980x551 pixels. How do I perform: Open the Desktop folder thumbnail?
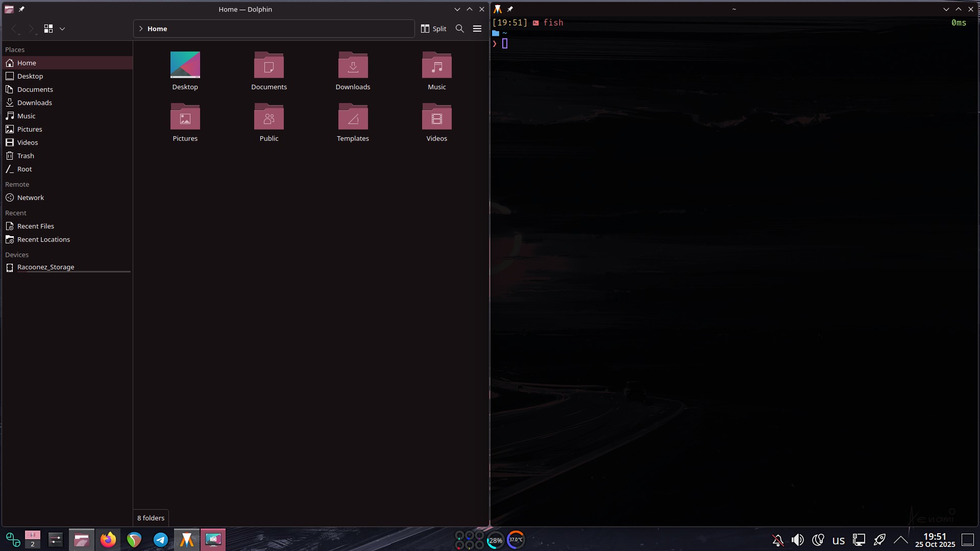[185, 65]
